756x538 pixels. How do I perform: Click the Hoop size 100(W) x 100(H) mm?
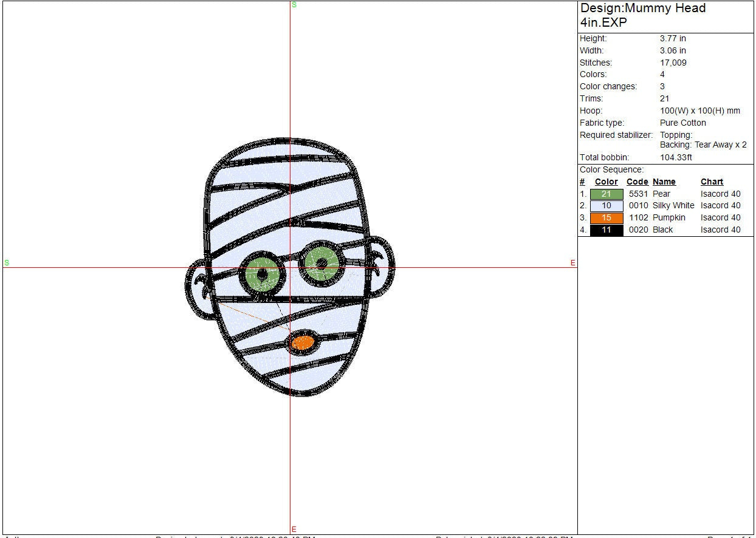[699, 111]
